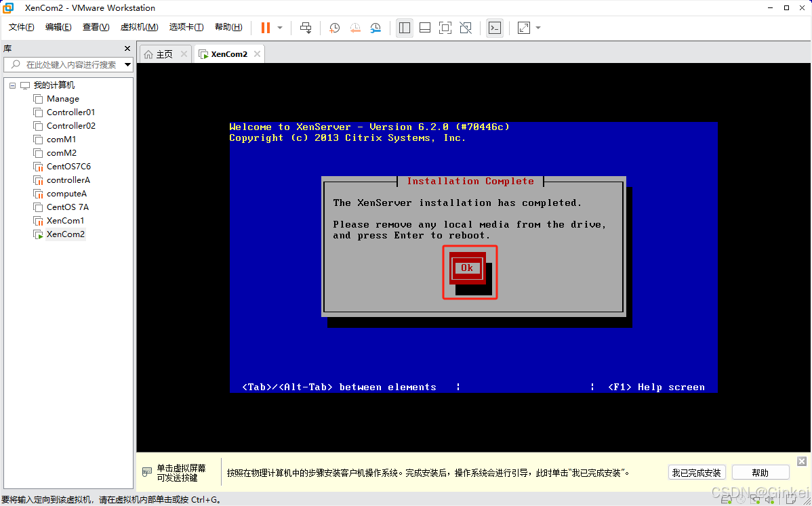Toggle the console view button

coord(495,28)
